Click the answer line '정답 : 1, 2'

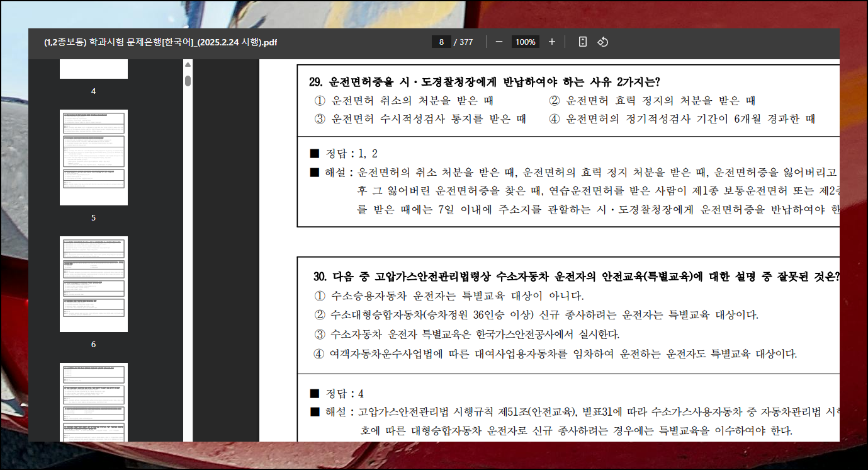pyautogui.click(x=344, y=154)
